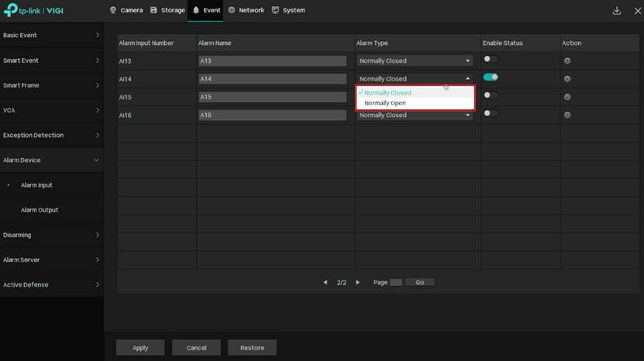Image resolution: width=644 pixels, height=361 pixels.
Task: Click the download icon in top bar
Action: 617,11
